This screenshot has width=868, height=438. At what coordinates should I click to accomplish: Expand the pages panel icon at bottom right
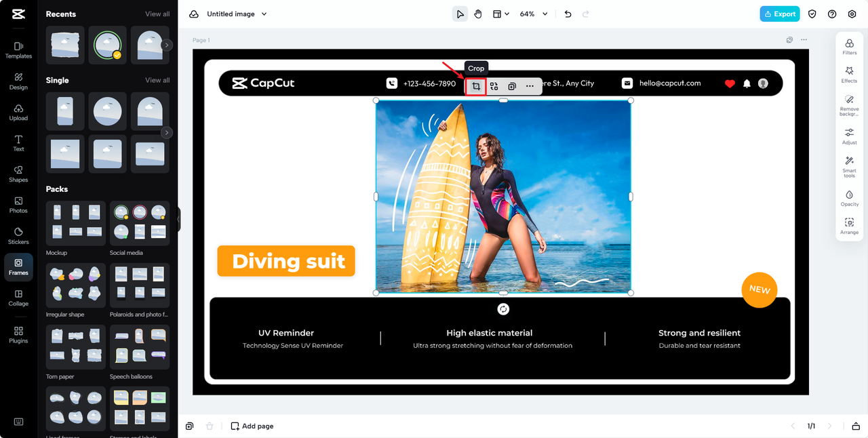pyautogui.click(x=856, y=426)
